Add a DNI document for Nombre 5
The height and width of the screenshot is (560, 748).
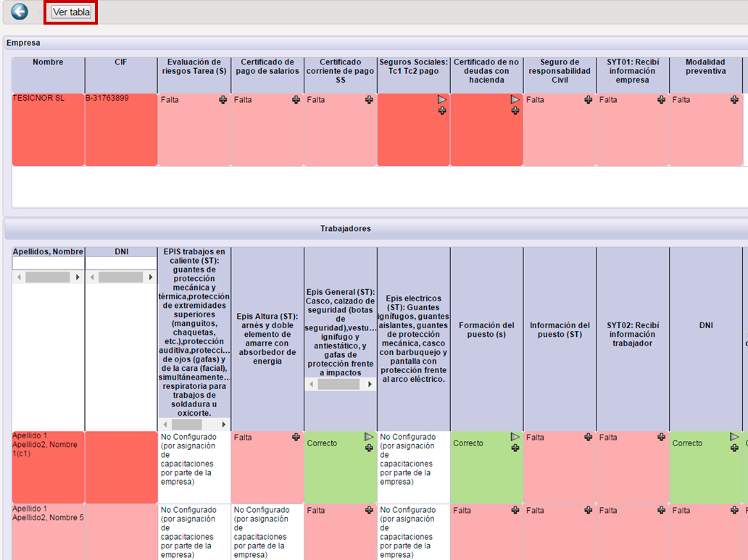point(734,510)
